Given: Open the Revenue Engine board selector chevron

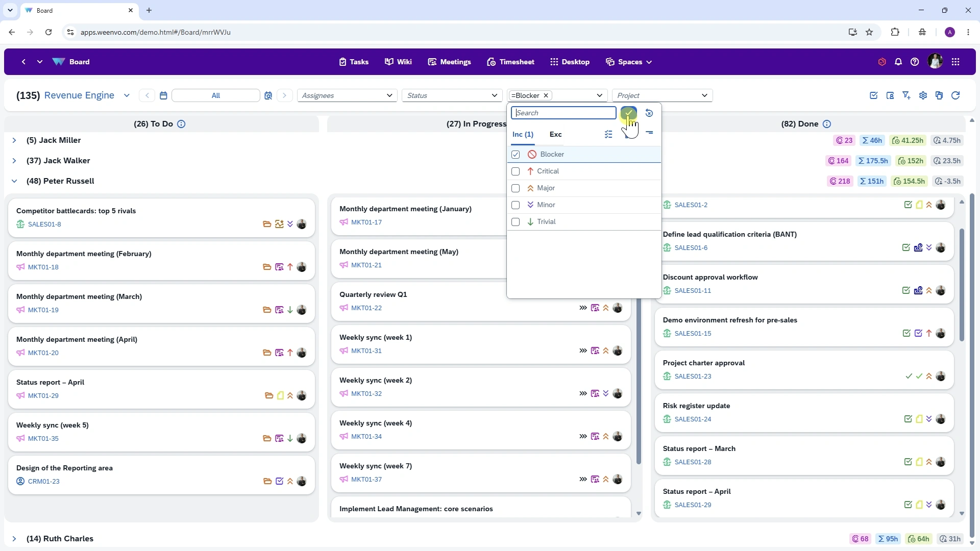Looking at the screenshot, I should (127, 95).
